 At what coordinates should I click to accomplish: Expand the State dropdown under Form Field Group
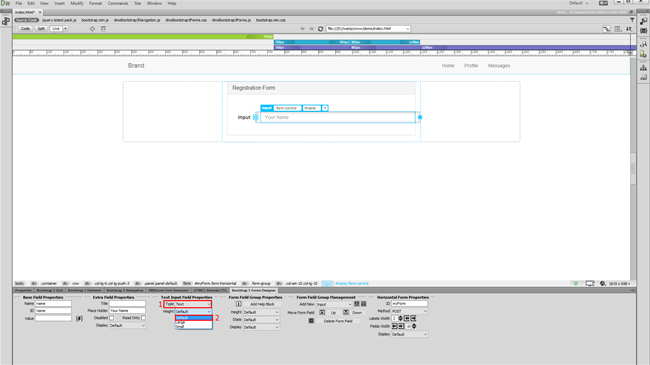(261, 320)
